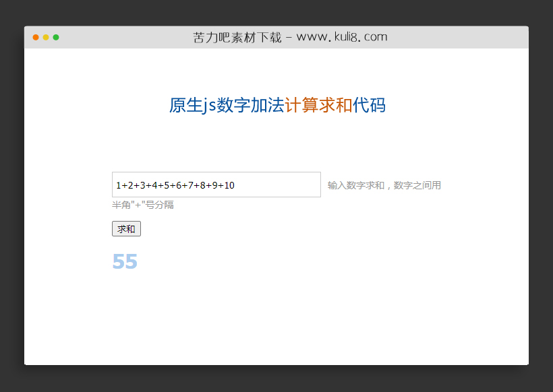Click the green zoom dot
This screenshot has height=392, width=553.
pyautogui.click(x=55, y=38)
